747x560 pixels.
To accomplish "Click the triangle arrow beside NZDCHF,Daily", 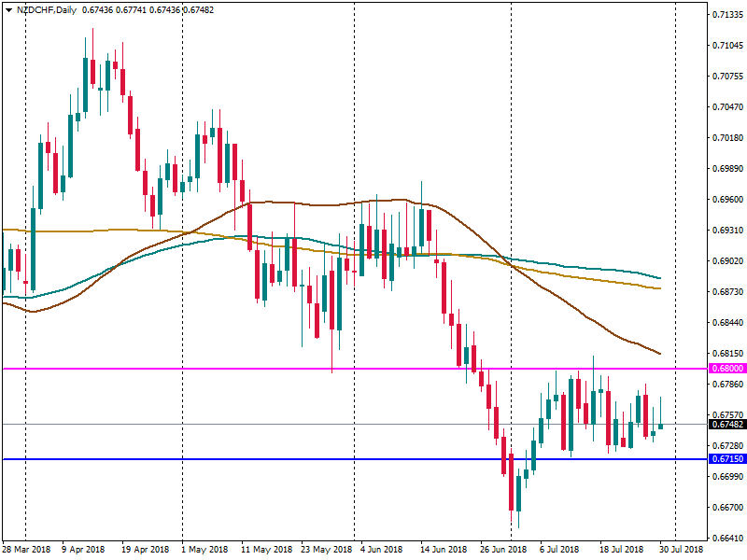I will point(8,10).
